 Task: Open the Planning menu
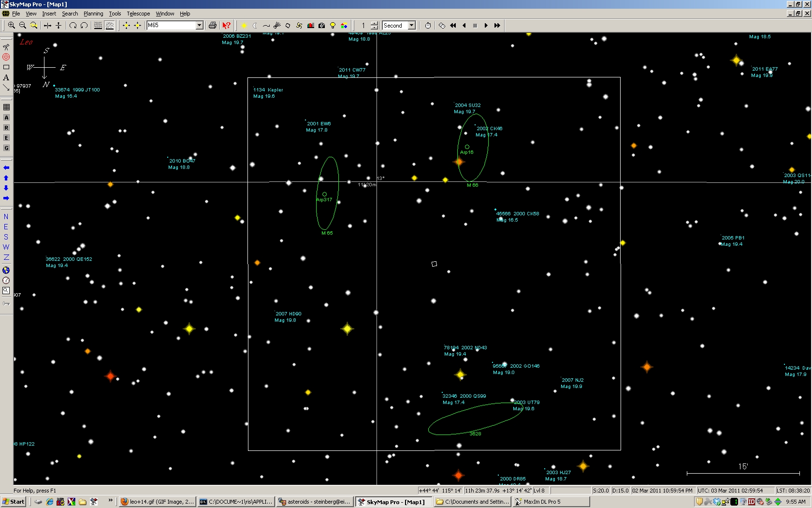point(93,14)
